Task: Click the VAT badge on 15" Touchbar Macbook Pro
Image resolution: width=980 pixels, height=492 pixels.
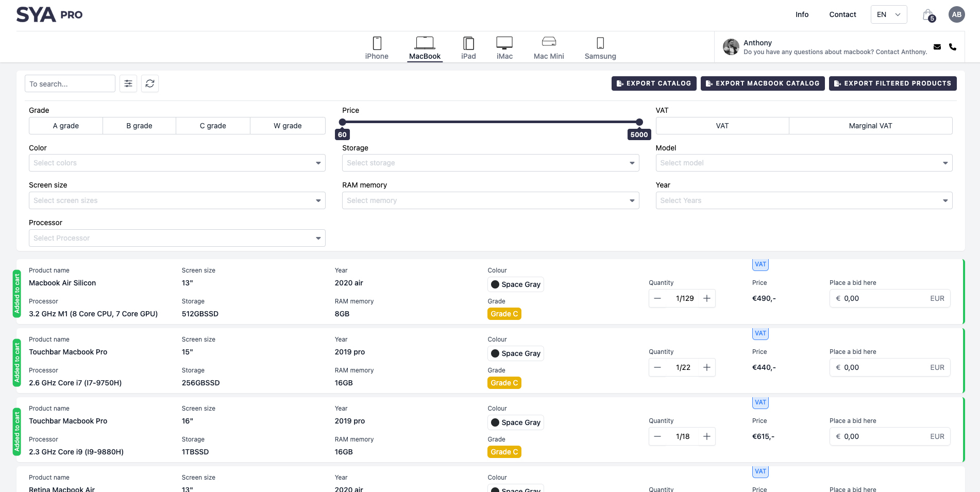Action: [x=761, y=333]
